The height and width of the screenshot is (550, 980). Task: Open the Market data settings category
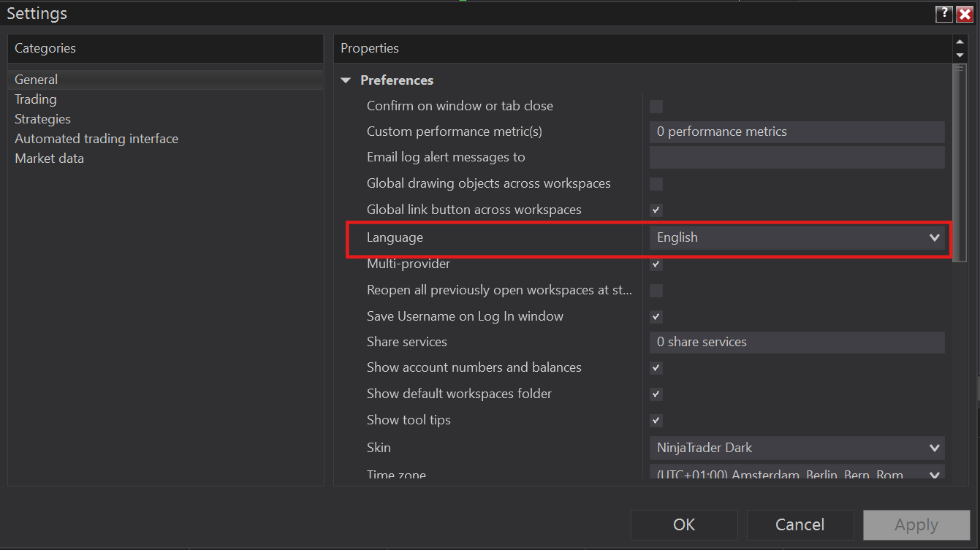pos(49,158)
